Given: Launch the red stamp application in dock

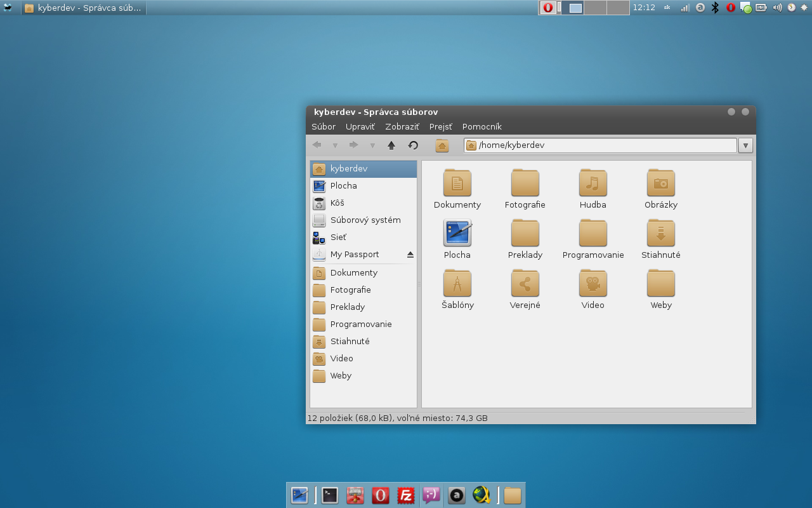Looking at the screenshot, I should [x=355, y=495].
